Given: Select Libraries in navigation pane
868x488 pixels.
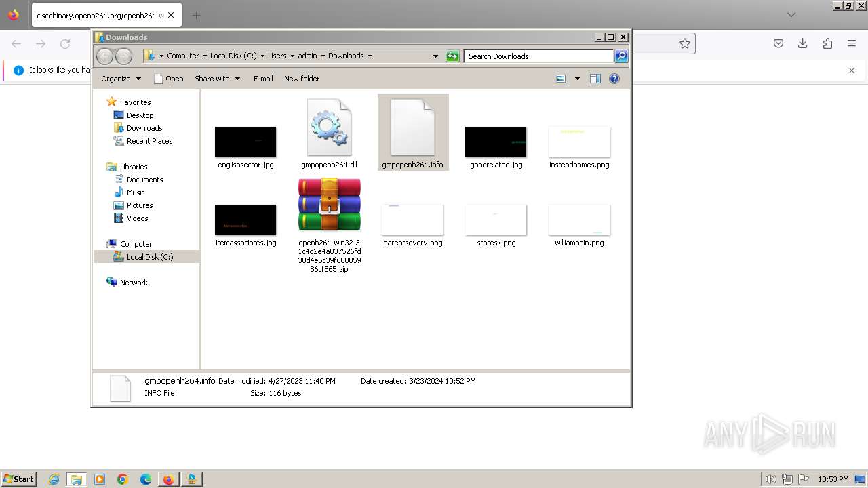Looking at the screenshot, I should (134, 167).
